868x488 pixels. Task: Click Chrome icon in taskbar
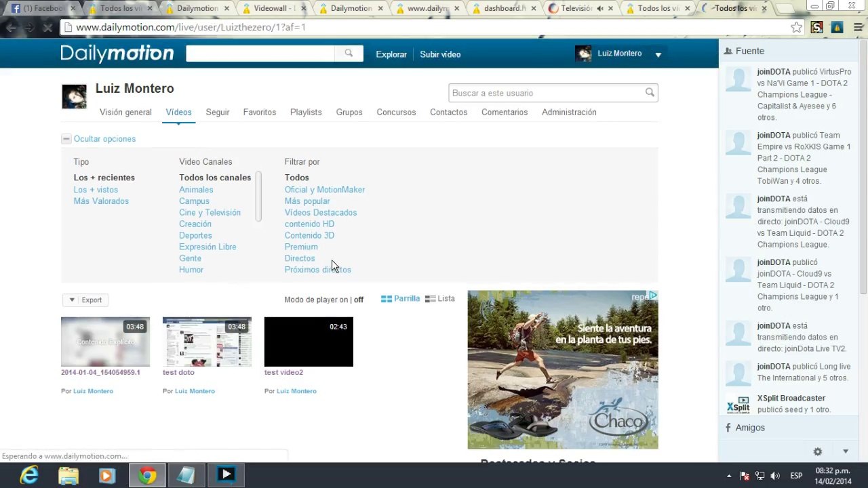(x=147, y=475)
